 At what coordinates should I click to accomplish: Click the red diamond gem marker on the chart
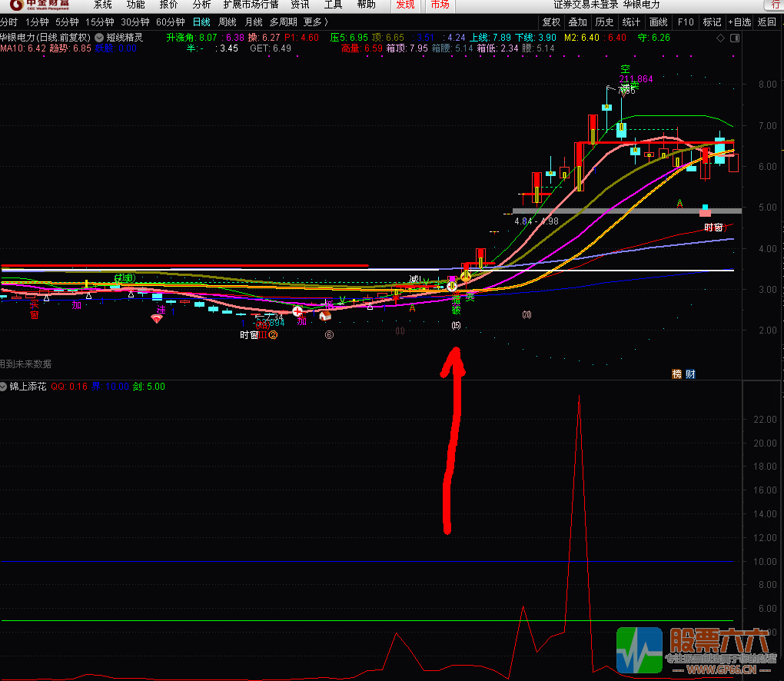click(x=157, y=318)
